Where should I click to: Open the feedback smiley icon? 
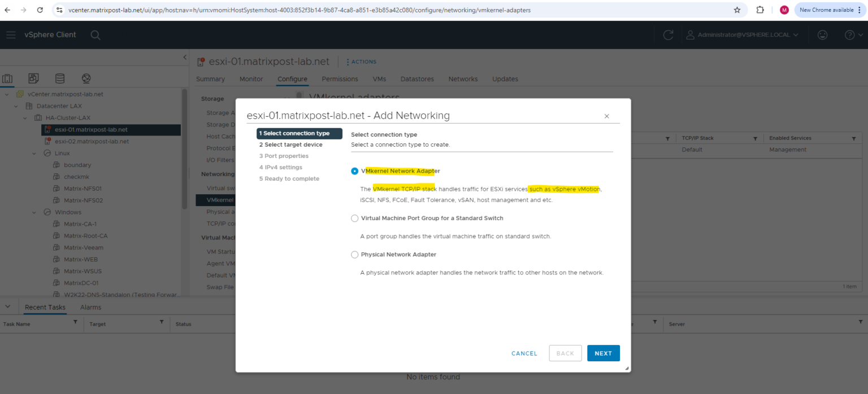(822, 34)
